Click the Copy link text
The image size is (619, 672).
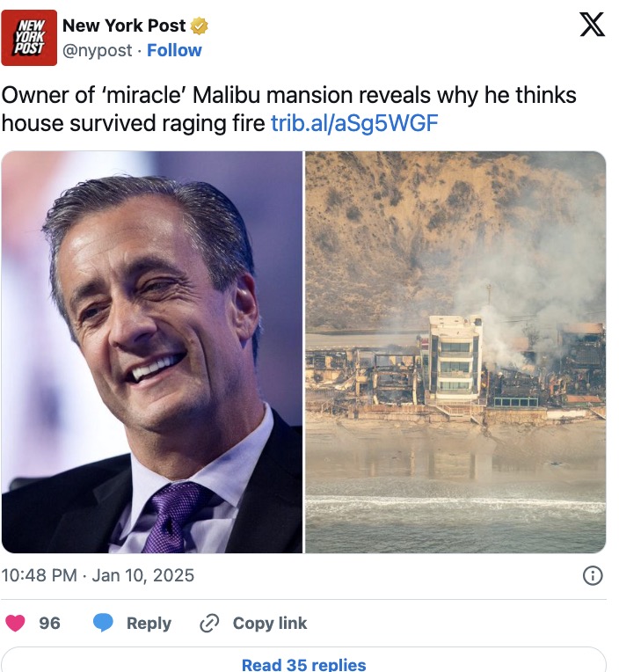(x=270, y=623)
